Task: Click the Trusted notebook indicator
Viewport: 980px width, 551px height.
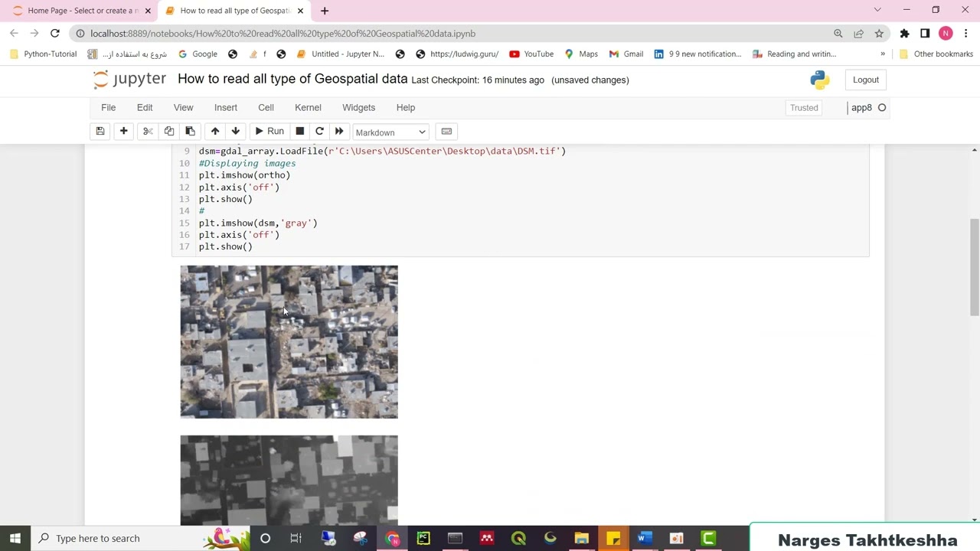Action: [804, 108]
